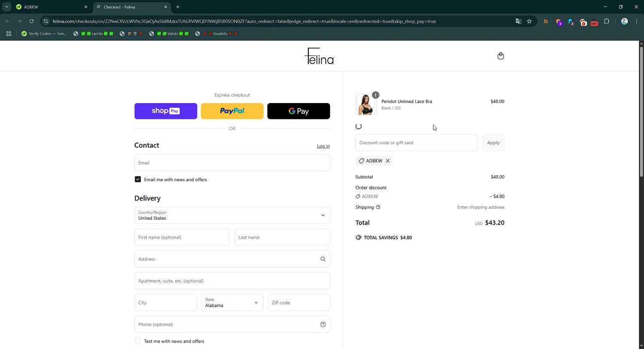Click the Apartment, suite, etc. field
The image size is (644, 349).
(232, 281)
